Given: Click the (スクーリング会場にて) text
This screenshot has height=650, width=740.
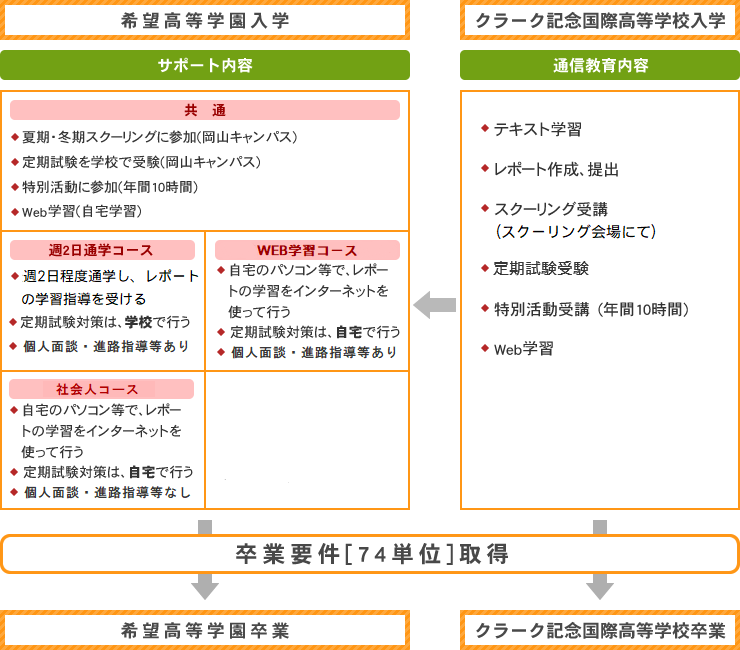Looking at the screenshot, I should (576, 231).
